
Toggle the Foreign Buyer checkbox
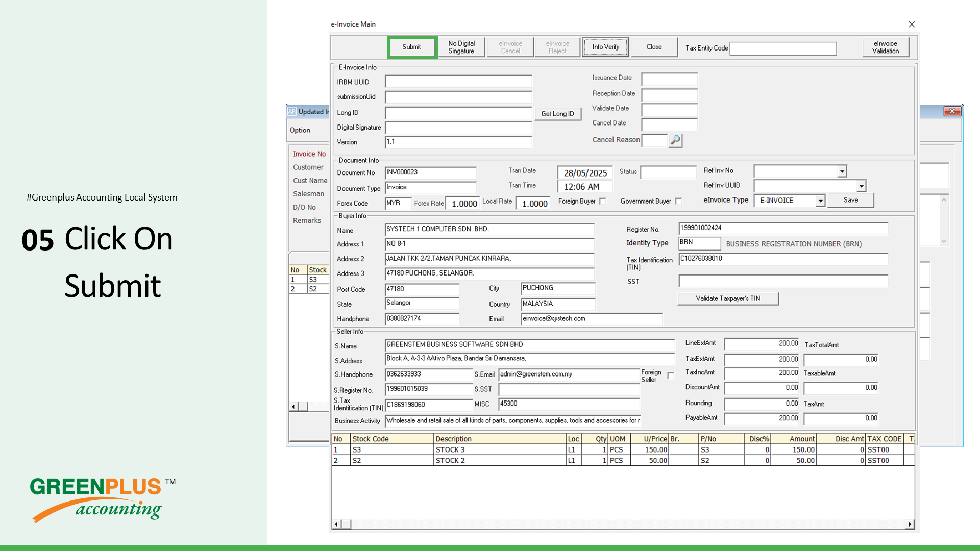603,201
